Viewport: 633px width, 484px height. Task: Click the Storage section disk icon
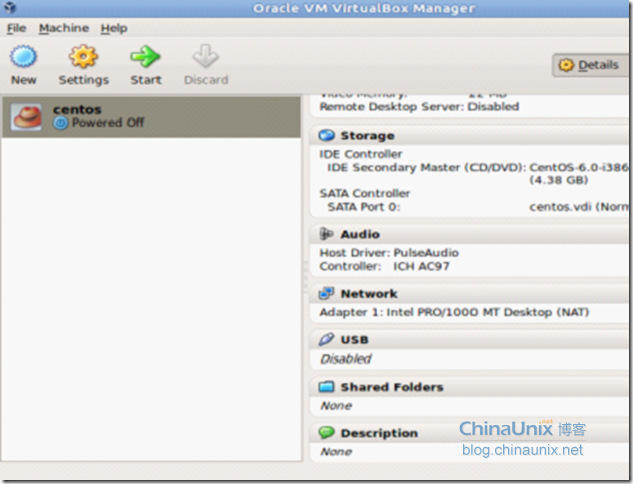coord(327,135)
